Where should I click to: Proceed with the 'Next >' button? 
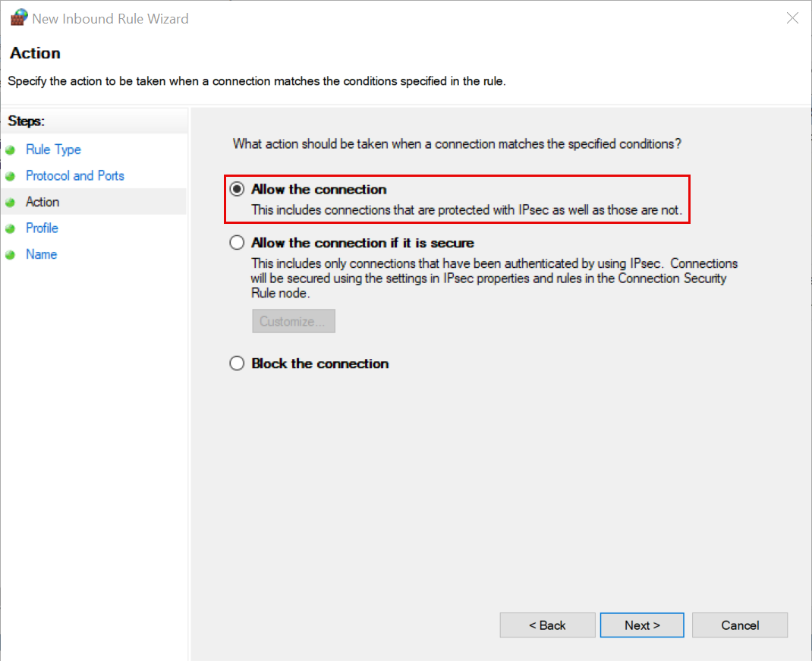(x=642, y=625)
